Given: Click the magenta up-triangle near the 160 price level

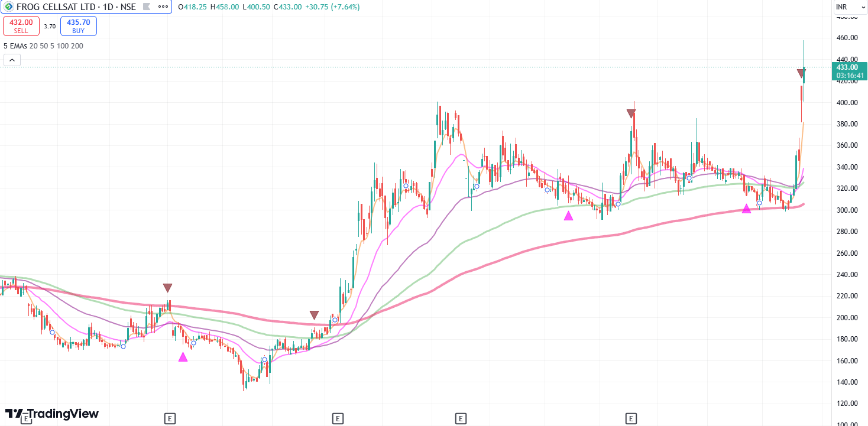Looking at the screenshot, I should (x=183, y=357).
